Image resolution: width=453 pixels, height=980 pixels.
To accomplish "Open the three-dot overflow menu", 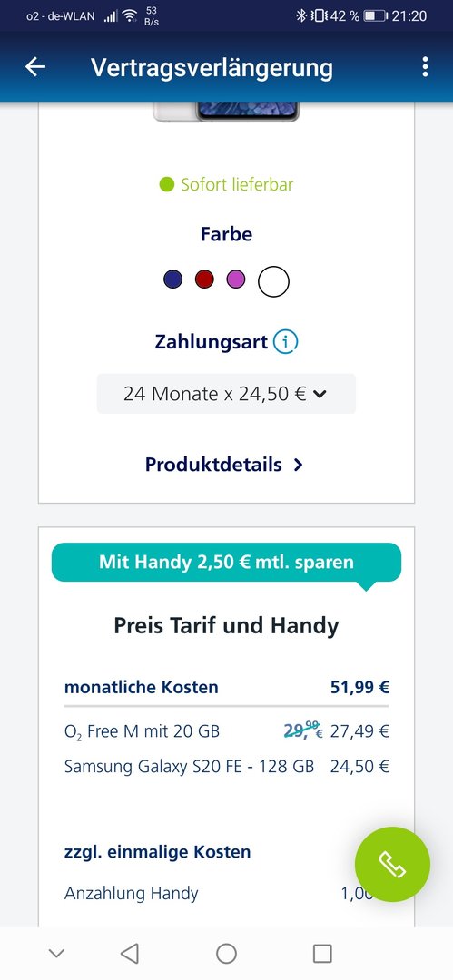I will click(x=425, y=67).
